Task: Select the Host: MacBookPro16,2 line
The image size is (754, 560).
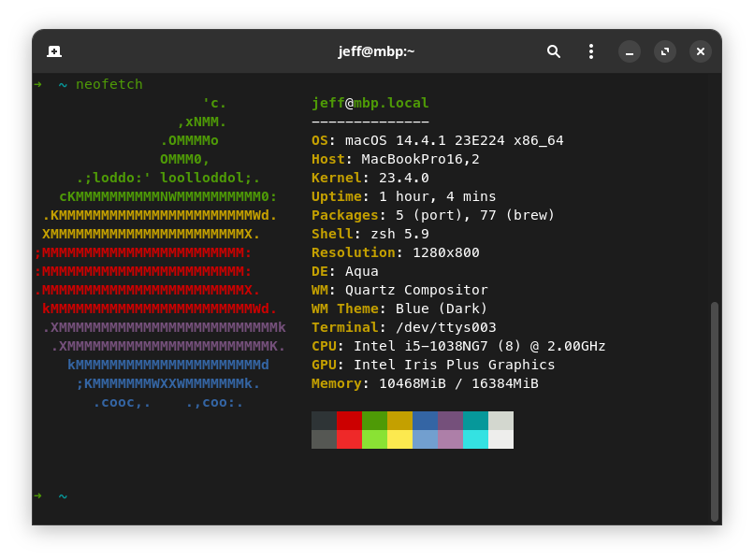Action: point(396,159)
